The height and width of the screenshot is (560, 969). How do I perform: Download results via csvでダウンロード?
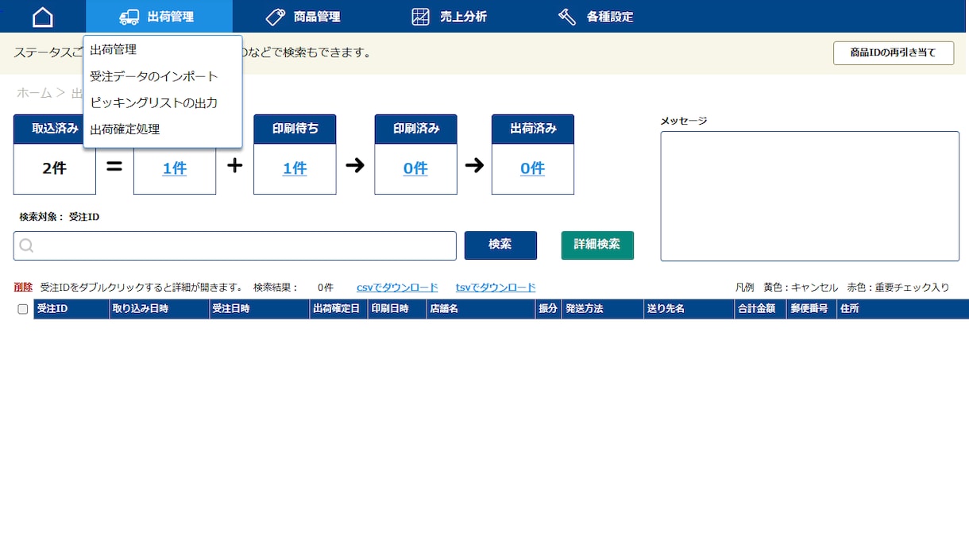click(x=397, y=288)
